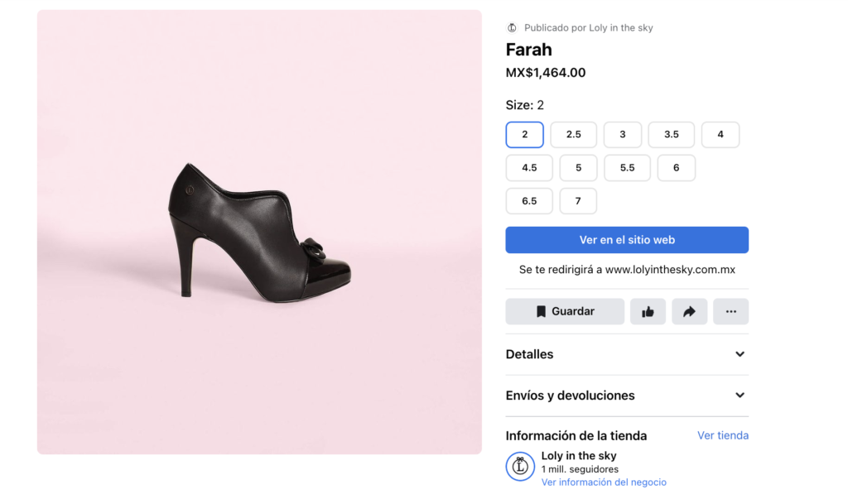Click the small publisher logo beside Publicado por
The width and height of the screenshot is (848, 504).
tap(512, 27)
